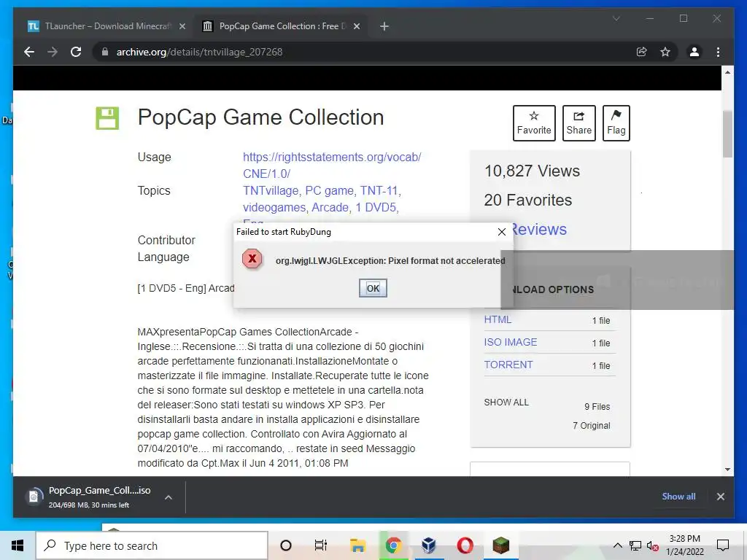The image size is (747, 560).
Task: Open PC game topic link
Action: coord(329,191)
